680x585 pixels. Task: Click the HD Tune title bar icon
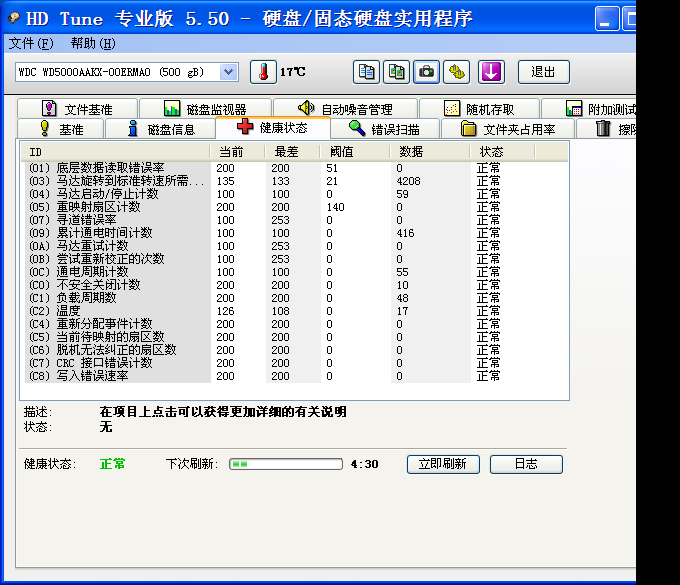(x=13, y=18)
